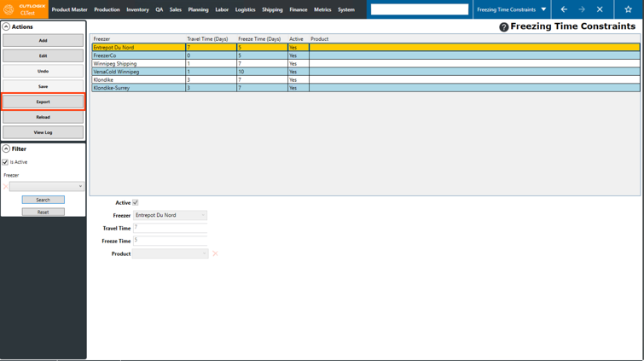Click the help question mark icon

click(503, 27)
